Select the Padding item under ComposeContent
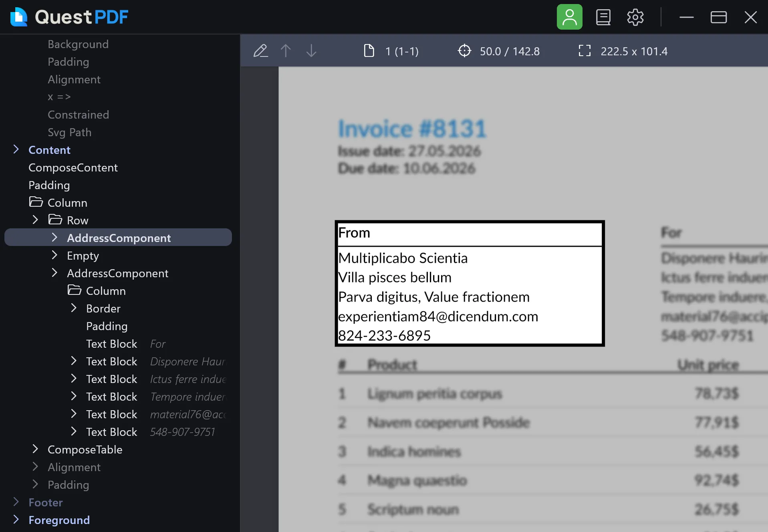The height and width of the screenshot is (532, 768). pyautogui.click(x=49, y=185)
